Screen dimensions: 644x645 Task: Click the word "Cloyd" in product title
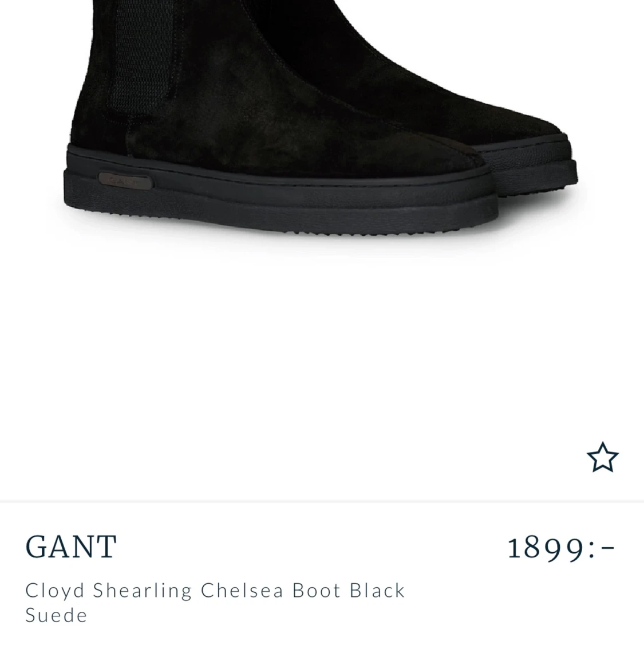click(55, 592)
